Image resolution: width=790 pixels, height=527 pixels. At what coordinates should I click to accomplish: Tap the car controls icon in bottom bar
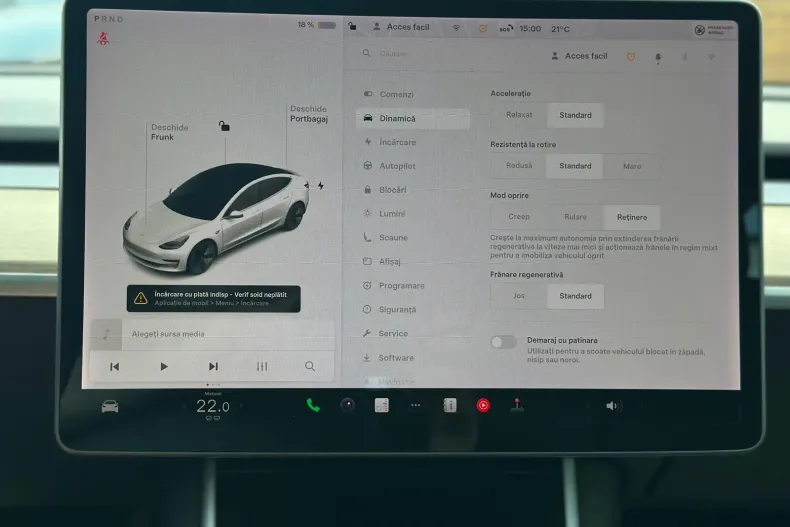[110, 406]
